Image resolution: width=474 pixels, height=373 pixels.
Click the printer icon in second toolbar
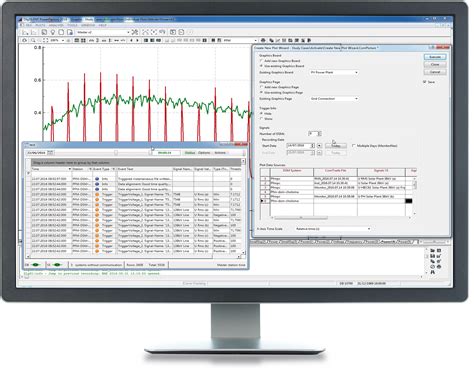263,40
